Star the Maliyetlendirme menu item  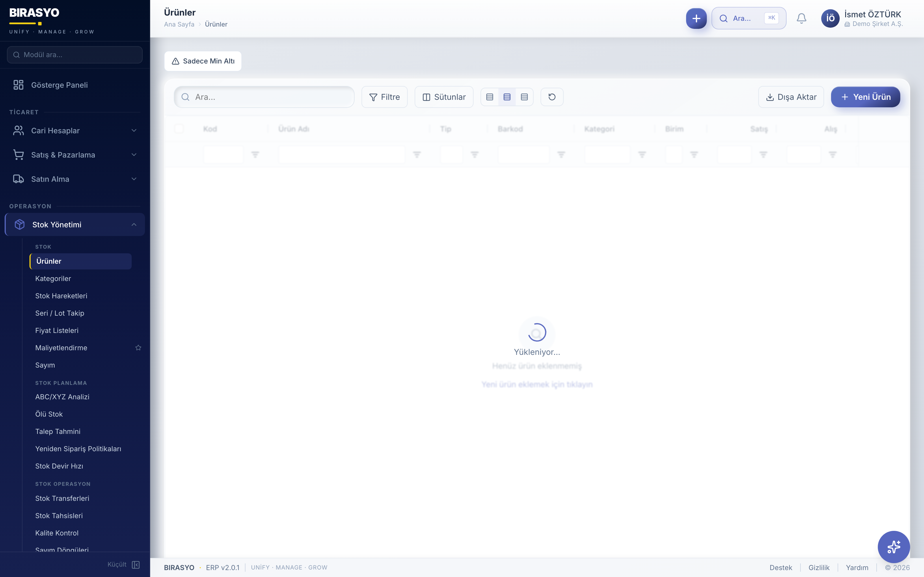138,348
